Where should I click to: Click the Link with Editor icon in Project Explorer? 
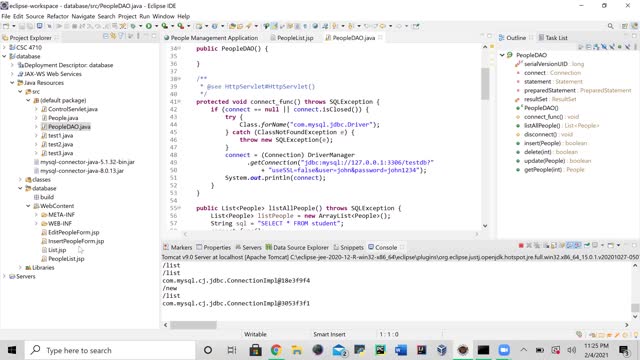113,36
